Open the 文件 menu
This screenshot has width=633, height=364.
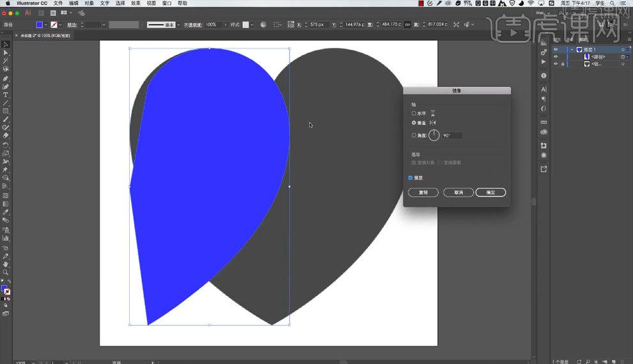tap(58, 3)
